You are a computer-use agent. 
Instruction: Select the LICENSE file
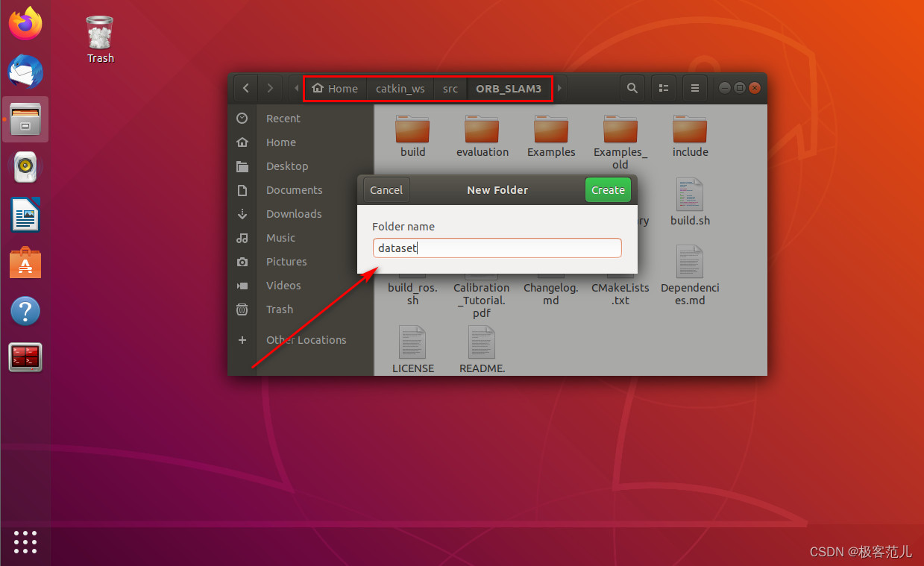(x=412, y=349)
